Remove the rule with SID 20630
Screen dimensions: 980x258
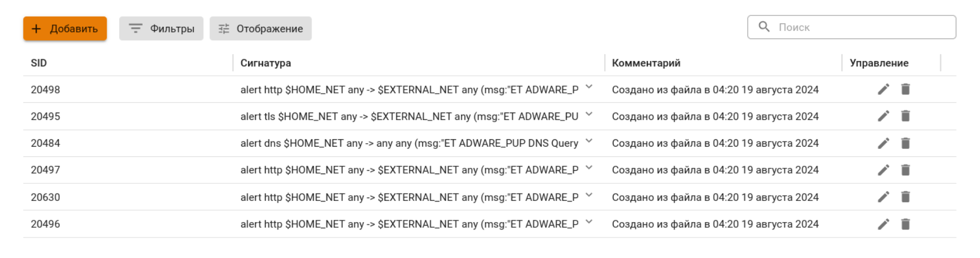(905, 197)
